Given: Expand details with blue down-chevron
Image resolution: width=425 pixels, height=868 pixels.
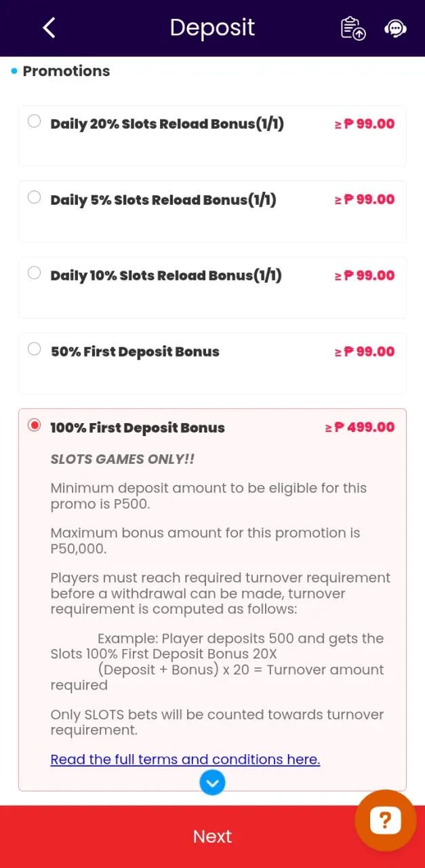Looking at the screenshot, I should tap(212, 783).
